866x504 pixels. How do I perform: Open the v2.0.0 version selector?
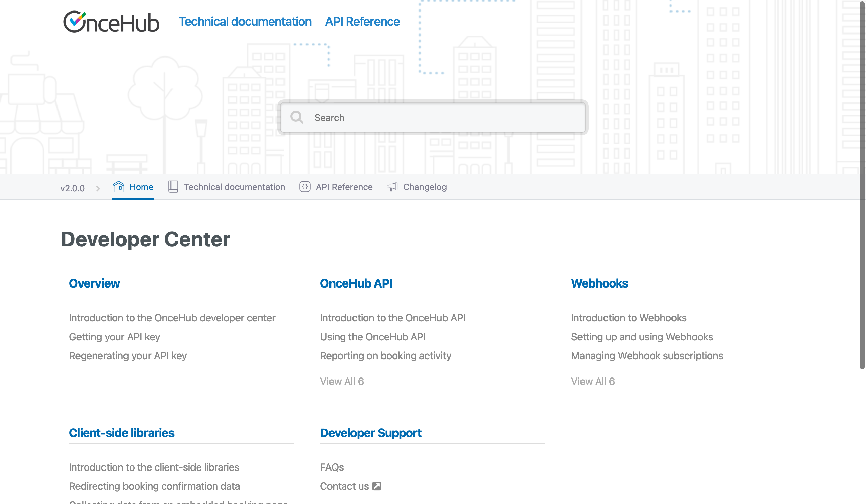click(x=72, y=188)
